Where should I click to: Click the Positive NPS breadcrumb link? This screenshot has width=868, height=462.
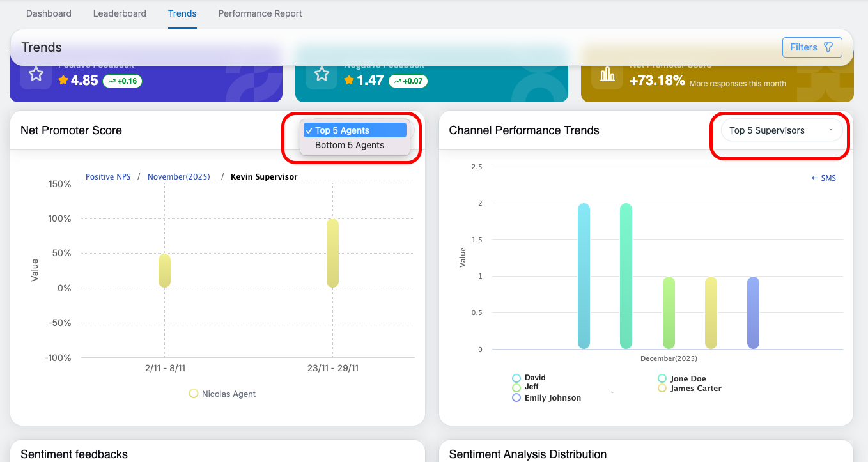point(108,177)
